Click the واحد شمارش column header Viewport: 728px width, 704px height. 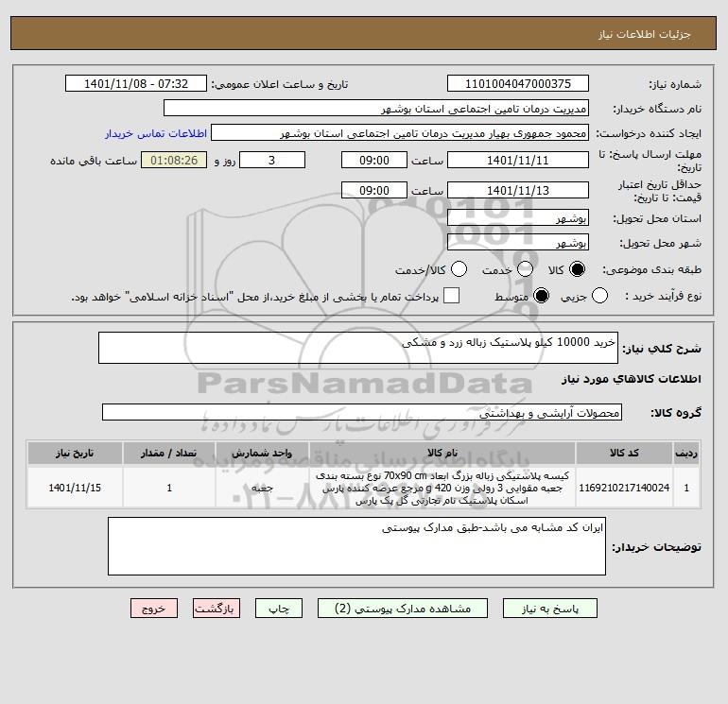tap(262, 453)
